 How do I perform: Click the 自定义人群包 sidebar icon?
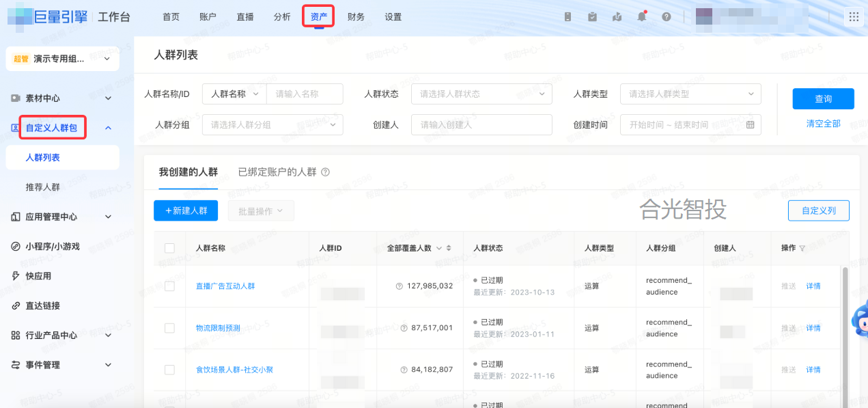pyautogui.click(x=16, y=128)
